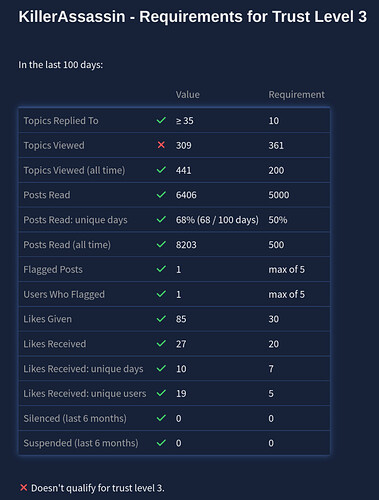
Task: Click the page title KillerAssassin Requirements for Trust Level 3
Action: (x=193, y=16)
